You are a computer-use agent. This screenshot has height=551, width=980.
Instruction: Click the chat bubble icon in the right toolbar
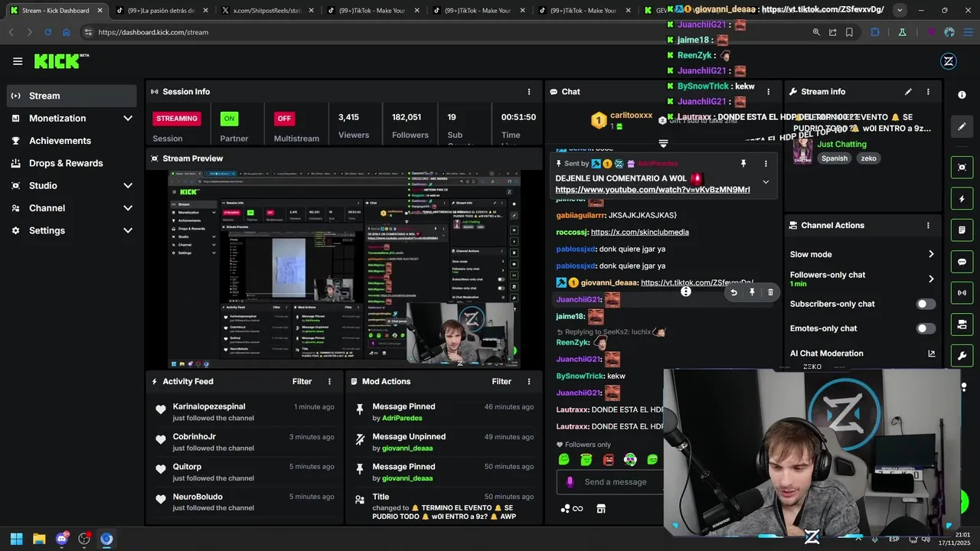point(962,262)
